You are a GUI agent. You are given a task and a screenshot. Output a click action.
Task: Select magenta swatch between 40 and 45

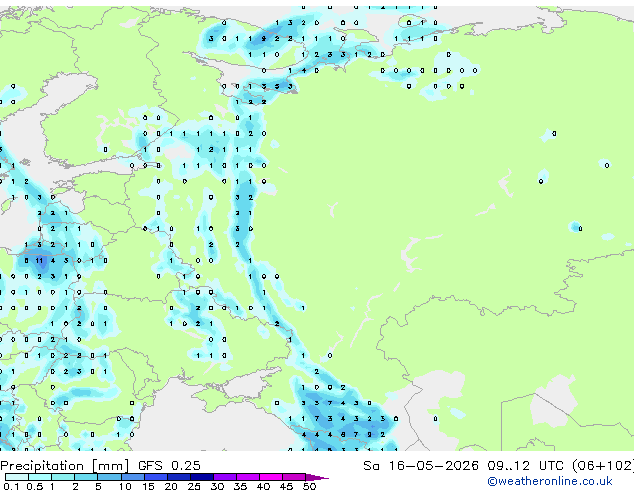(x=271, y=477)
